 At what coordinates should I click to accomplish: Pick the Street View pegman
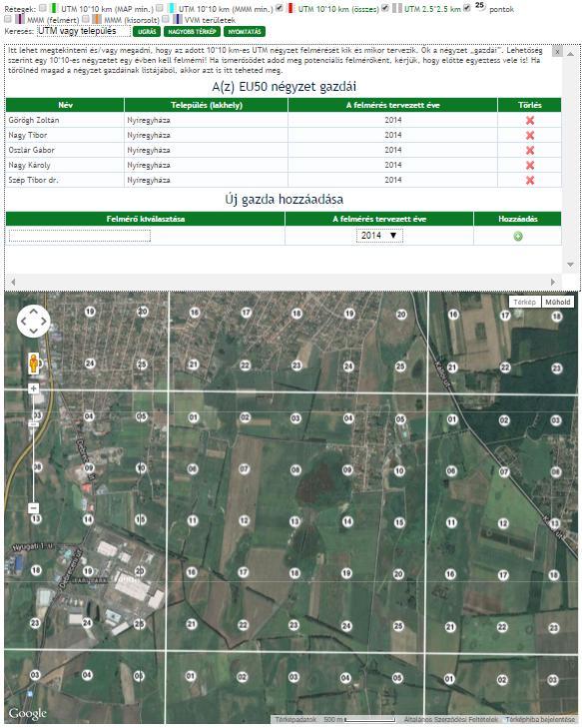tap(33, 364)
